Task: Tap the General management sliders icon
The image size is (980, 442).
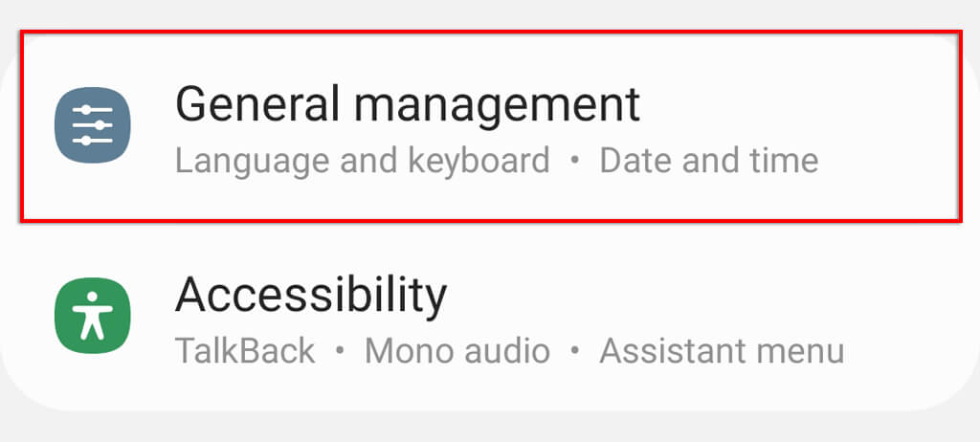Action: pyautogui.click(x=92, y=124)
